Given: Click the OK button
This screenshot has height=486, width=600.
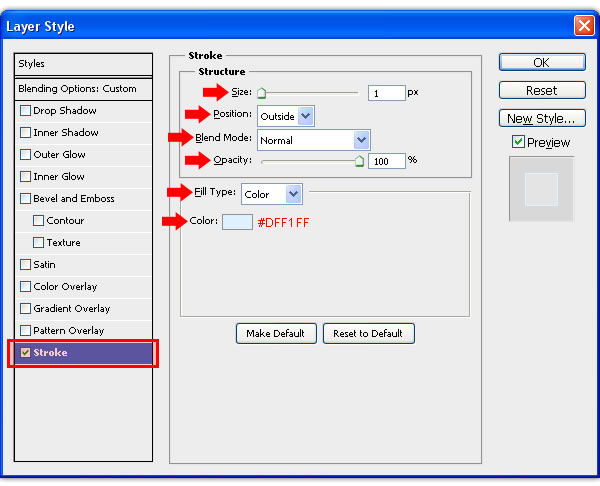Looking at the screenshot, I should (x=542, y=62).
